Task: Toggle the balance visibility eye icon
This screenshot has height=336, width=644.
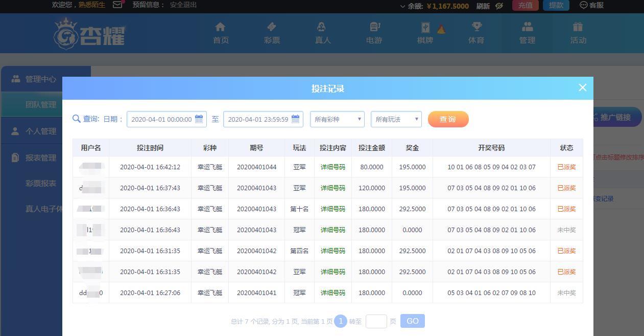Action: click(499, 6)
